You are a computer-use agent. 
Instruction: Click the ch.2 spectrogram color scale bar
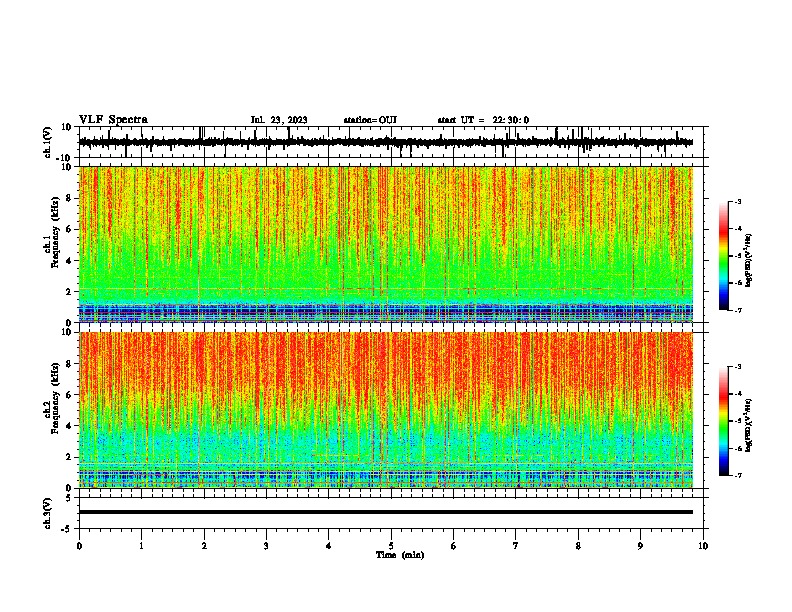(x=723, y=421)
